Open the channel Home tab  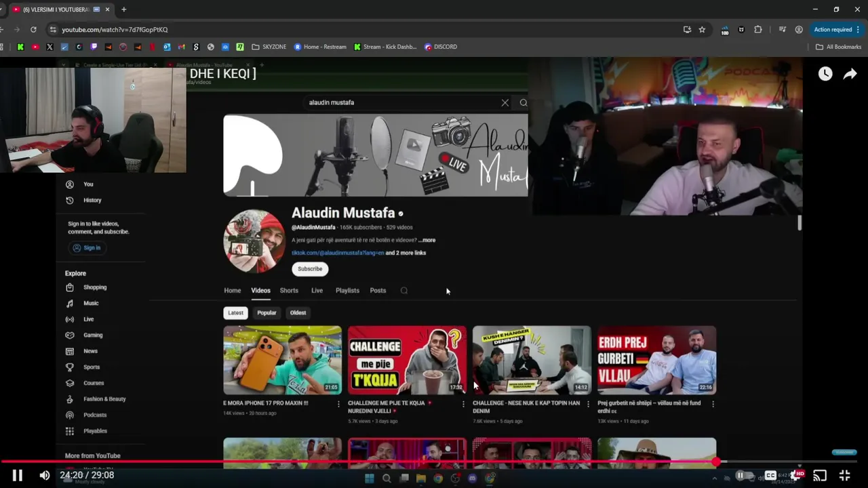pyautogui.click(x=233, y=290)
